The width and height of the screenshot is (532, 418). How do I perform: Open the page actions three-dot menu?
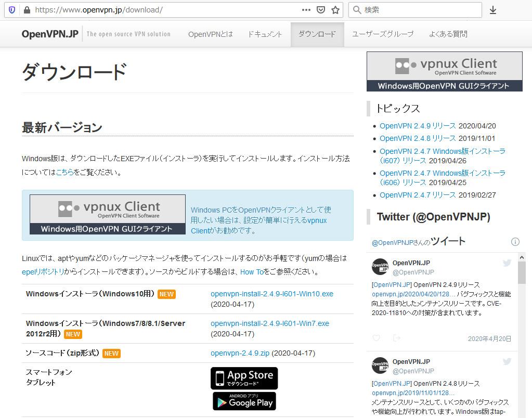[x=306, y=10]
